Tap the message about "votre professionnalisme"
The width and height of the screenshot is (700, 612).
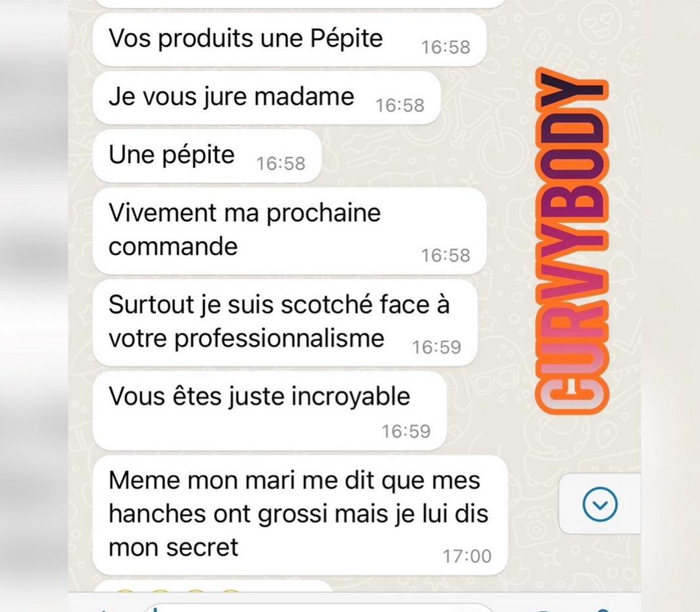pyautogui.click(x=285, y=323)
